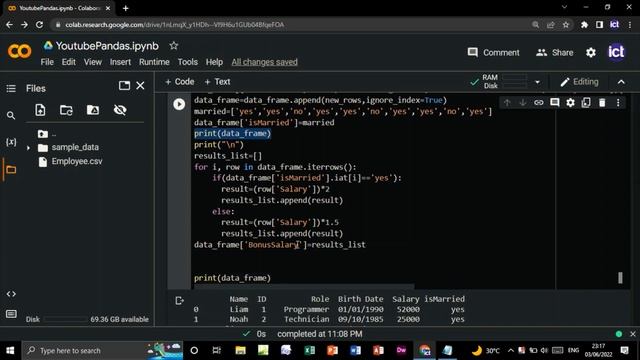Open the ict account avatar
640x360 pixels.
[x=616, y=52]
